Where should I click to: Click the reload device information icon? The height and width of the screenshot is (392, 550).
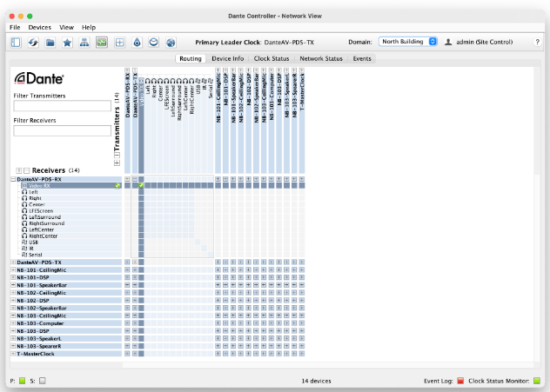click(33, 43)
